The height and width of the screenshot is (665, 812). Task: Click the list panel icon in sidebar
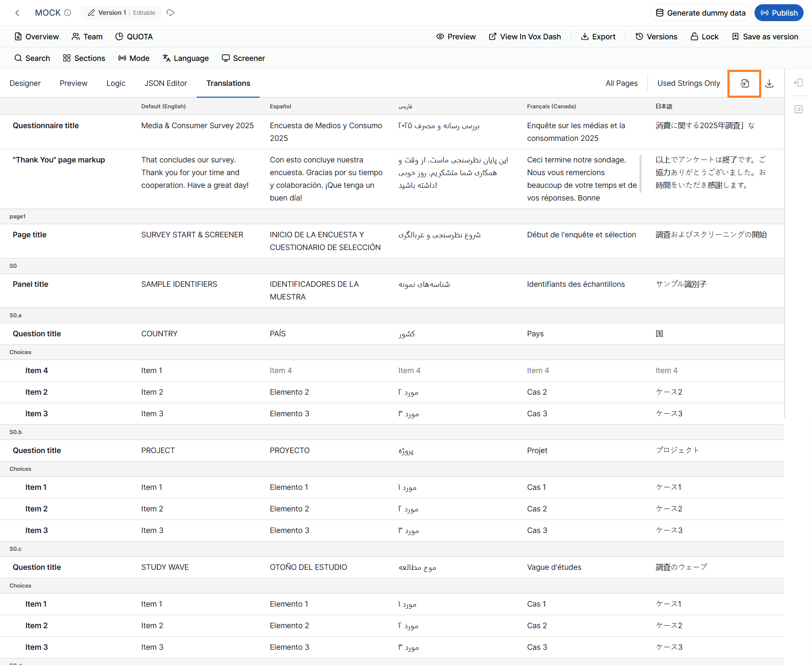798,109
